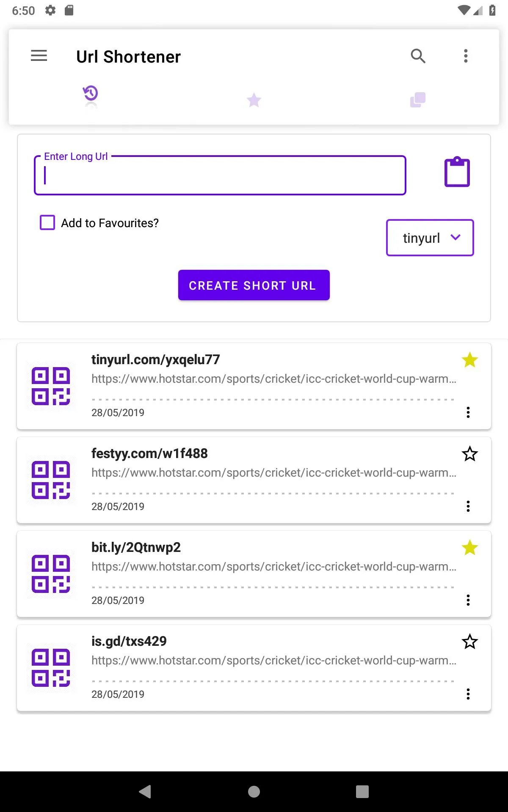Show QR code for bit.ly/2Qtnwp2
The image size is (508, 812).
coord(51,574)
